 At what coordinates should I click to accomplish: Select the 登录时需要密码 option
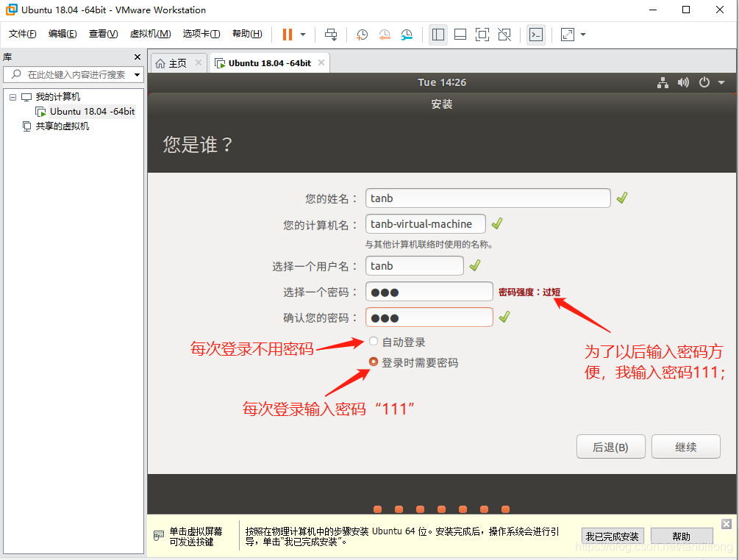pos(373,361)
